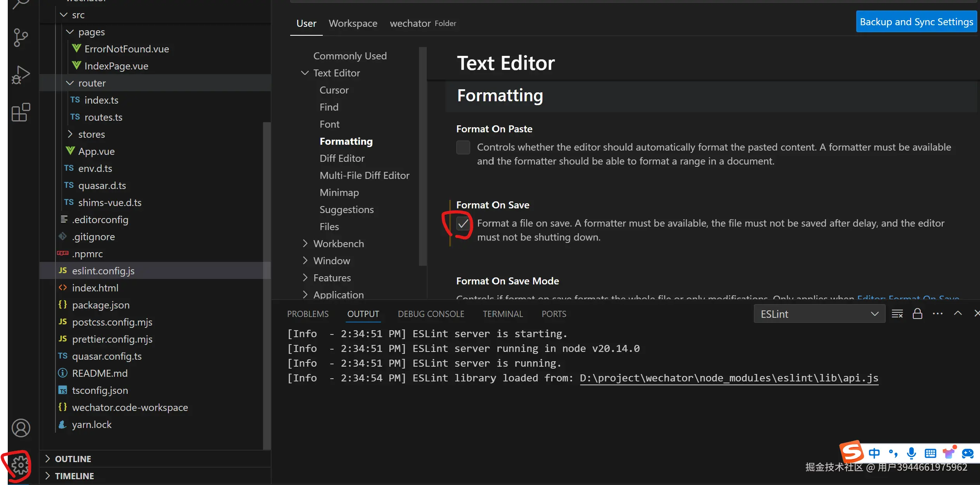Image resolution: width=980 pixels, height=485 pixels.
Task: Open the Extensions view
Action: [21, 113]
